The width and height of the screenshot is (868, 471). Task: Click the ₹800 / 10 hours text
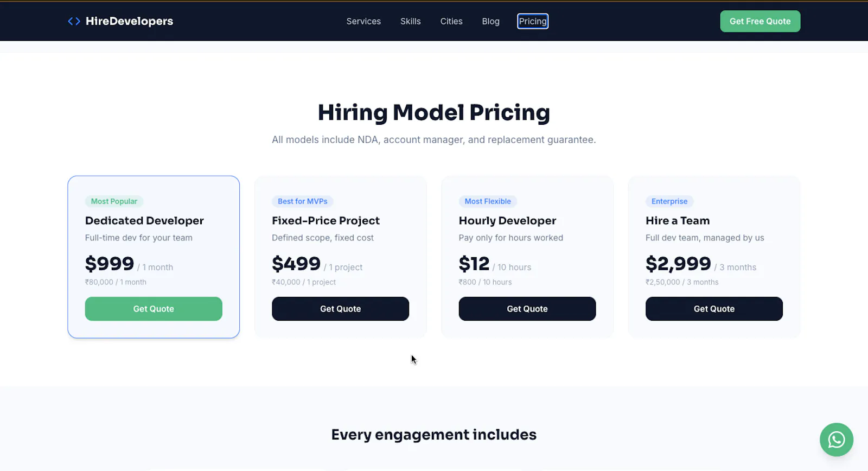coord(485,282)
